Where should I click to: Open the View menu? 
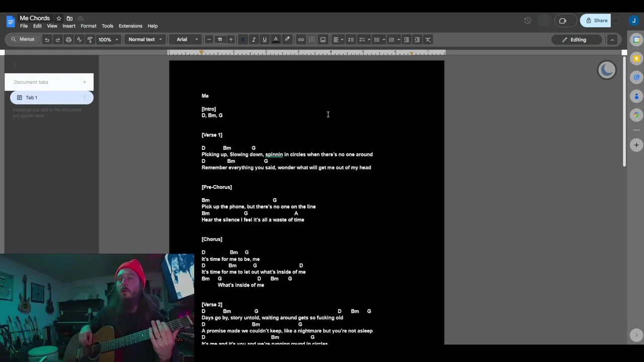pos(52,26)
